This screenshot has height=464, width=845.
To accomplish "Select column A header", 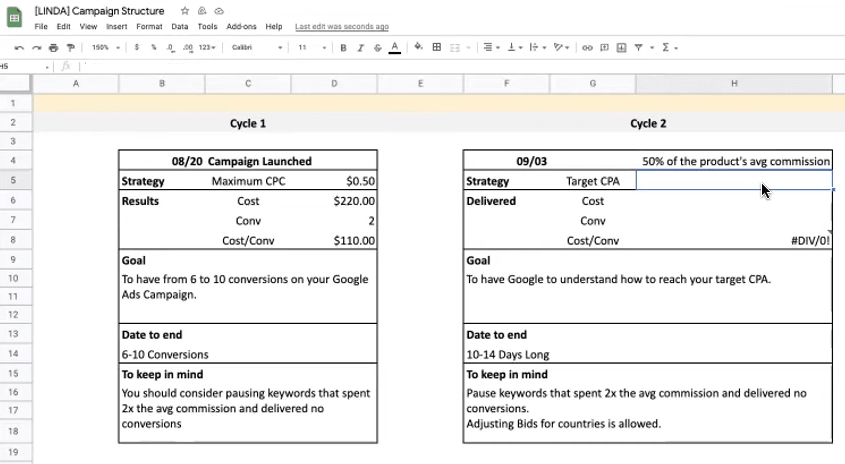I will (76, 84).
